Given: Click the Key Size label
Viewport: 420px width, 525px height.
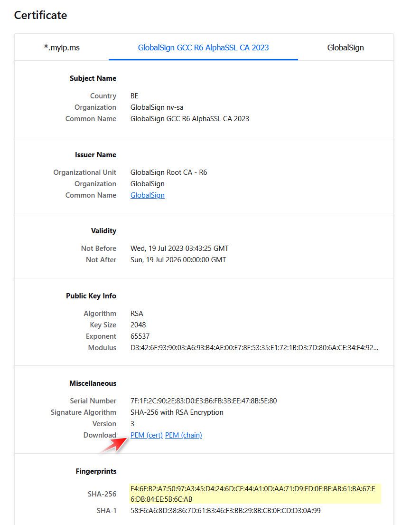Looking at the screenshot, I should [x=103, y=325].
